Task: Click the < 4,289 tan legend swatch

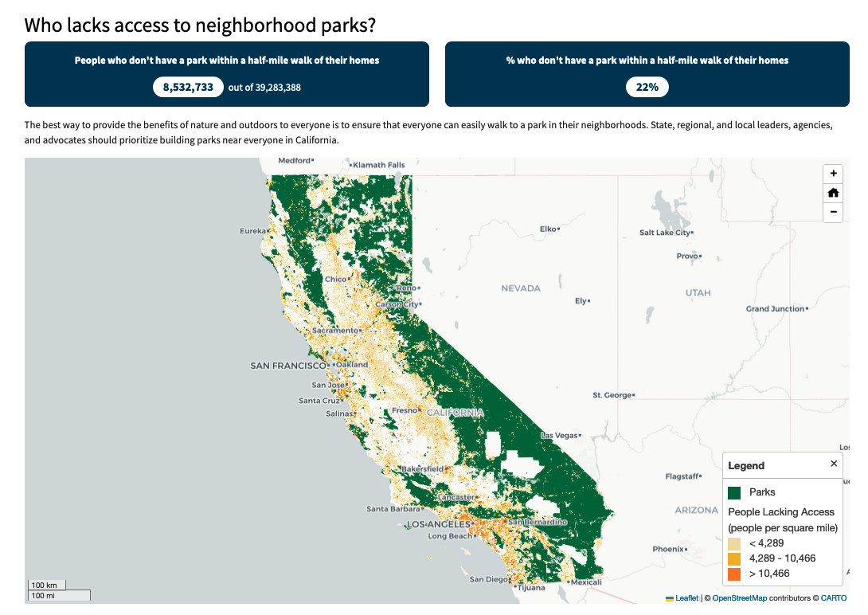Action: 734,543
